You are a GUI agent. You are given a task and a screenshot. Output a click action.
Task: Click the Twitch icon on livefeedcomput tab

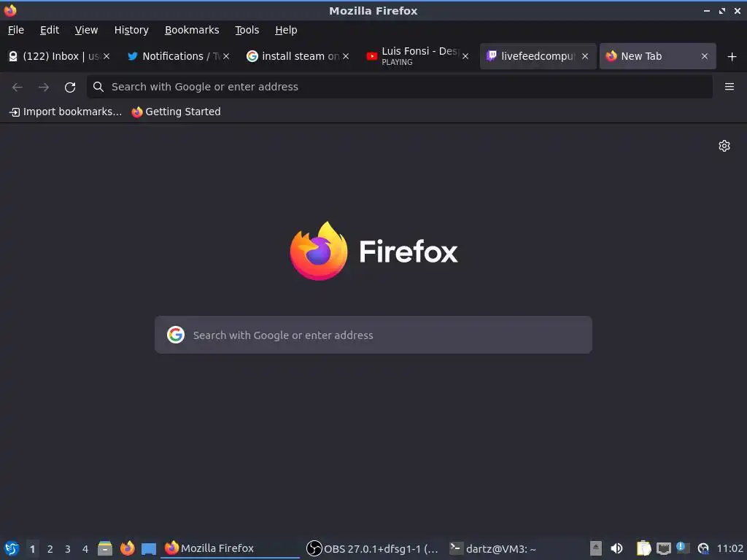(x=492, y=56)
